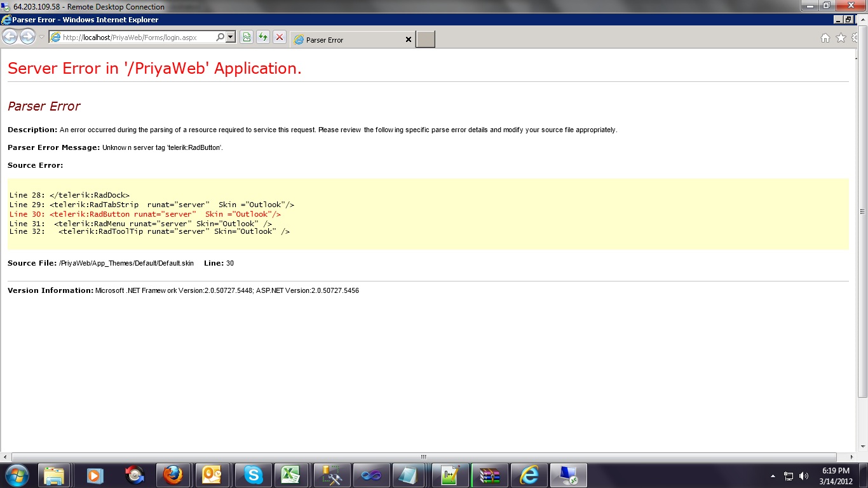Open the recent pages dropdown arrow

pyautogui.click(x=41, y=37)
